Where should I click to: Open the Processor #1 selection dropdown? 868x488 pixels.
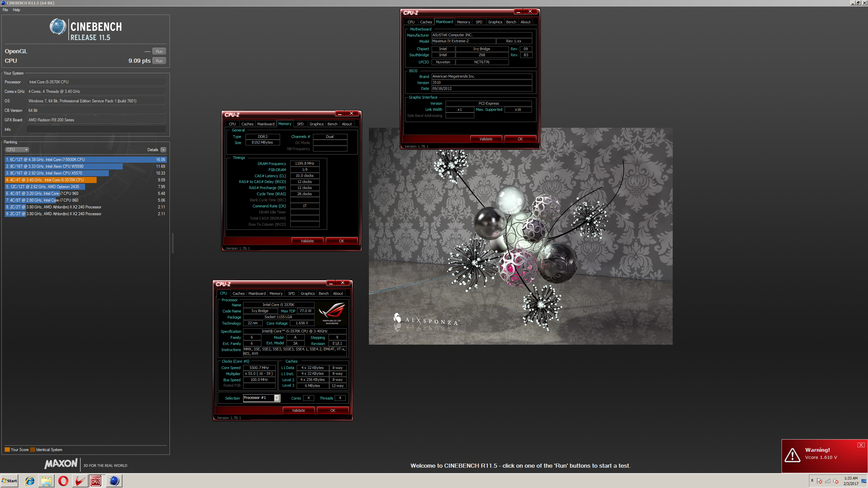277,398
